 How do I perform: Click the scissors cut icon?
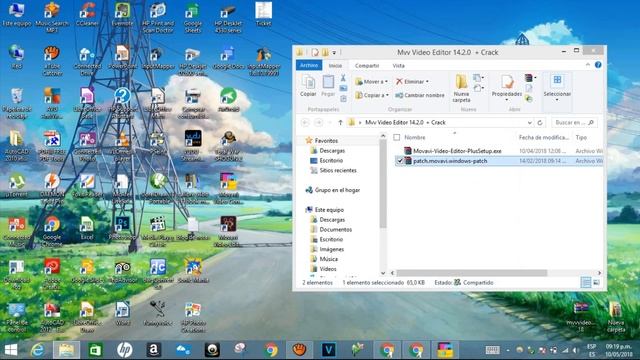(x=343, y=78)
